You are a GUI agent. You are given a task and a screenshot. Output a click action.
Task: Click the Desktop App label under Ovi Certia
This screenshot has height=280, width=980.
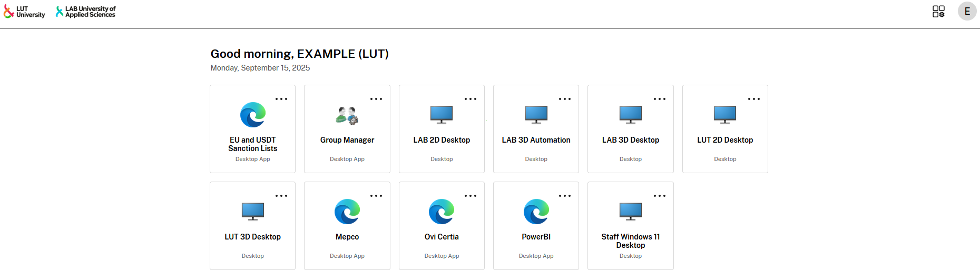(442, 256)
